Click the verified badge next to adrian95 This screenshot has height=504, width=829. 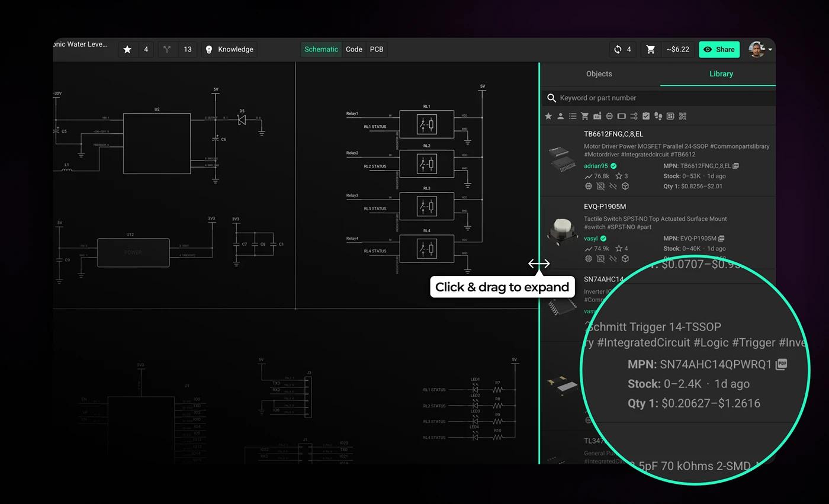(x=613, y=166)
